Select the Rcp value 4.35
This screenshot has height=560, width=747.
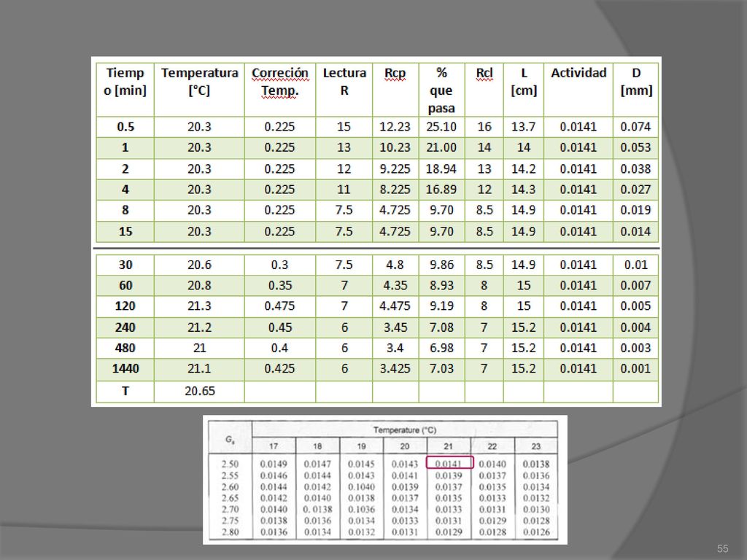(x=395, y=285)
